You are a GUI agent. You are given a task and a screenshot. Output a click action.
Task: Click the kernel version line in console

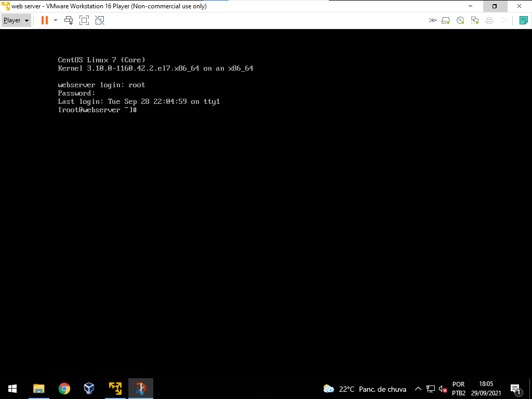pos(155,68)
